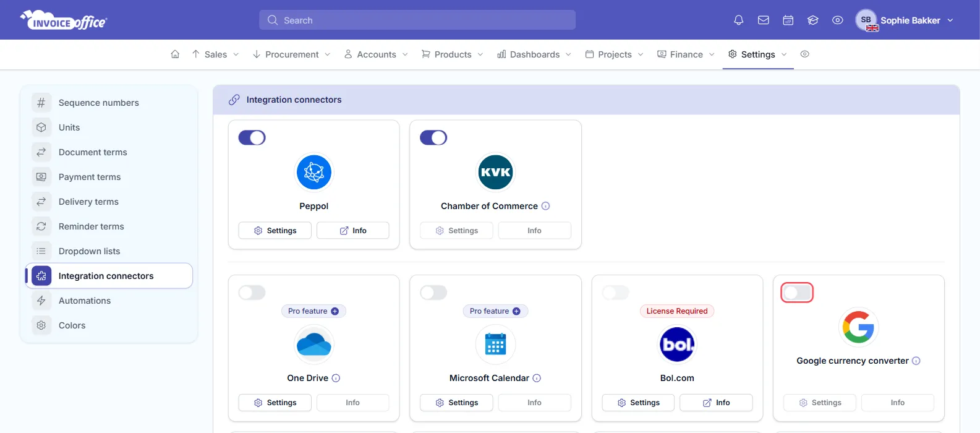Expand the Settings menu
980x433 pixels.
pyautogui.click(x=758, y=54)
